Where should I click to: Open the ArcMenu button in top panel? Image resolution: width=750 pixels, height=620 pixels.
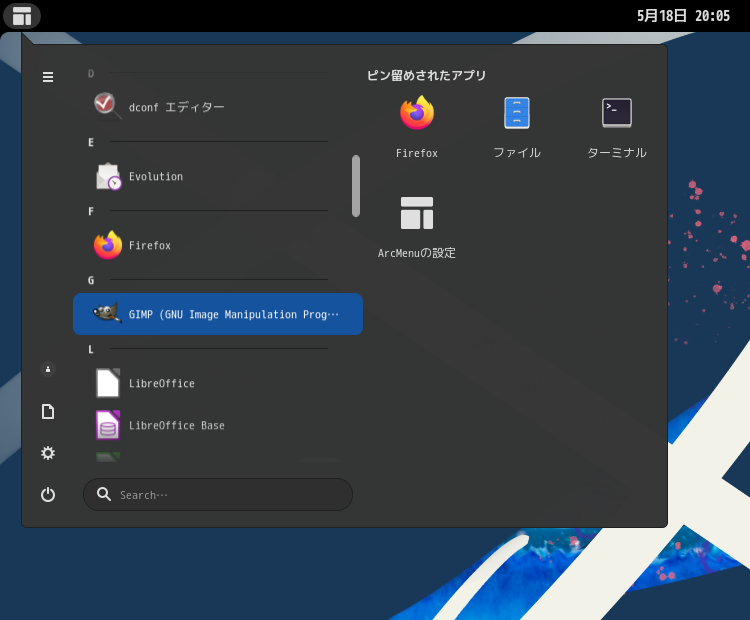coord(22,16)
